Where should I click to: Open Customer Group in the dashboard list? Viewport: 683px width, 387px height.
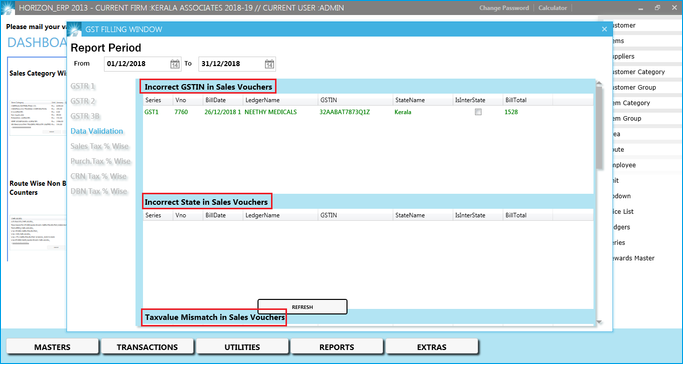point(635,88)
